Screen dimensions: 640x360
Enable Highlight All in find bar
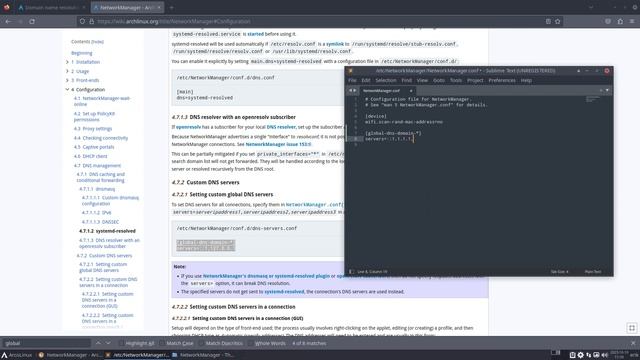point(137,343)
